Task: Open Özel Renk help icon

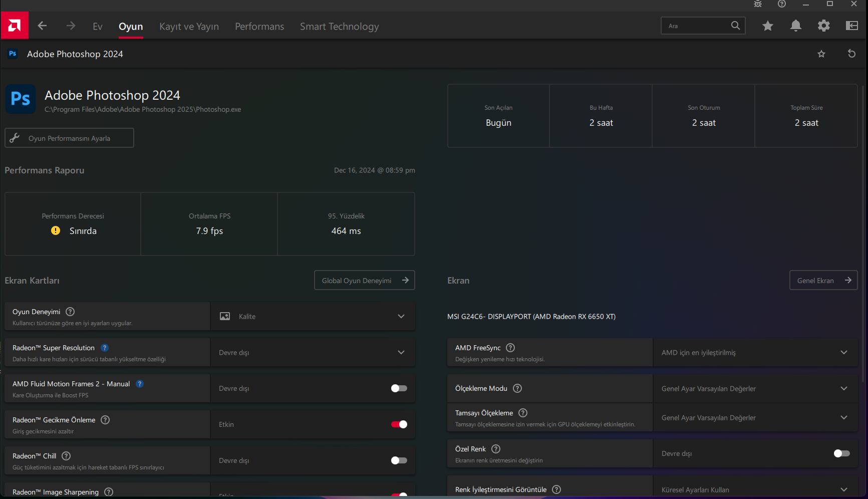Action: coord(496,449)
